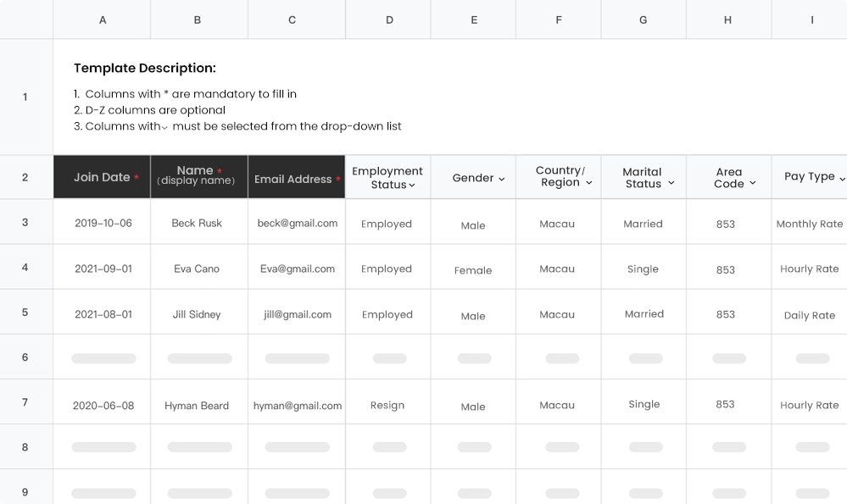This screenshot has height=504, width=847.
Task: Select the Join Date header cell
Action: click(x=102, y=177)
